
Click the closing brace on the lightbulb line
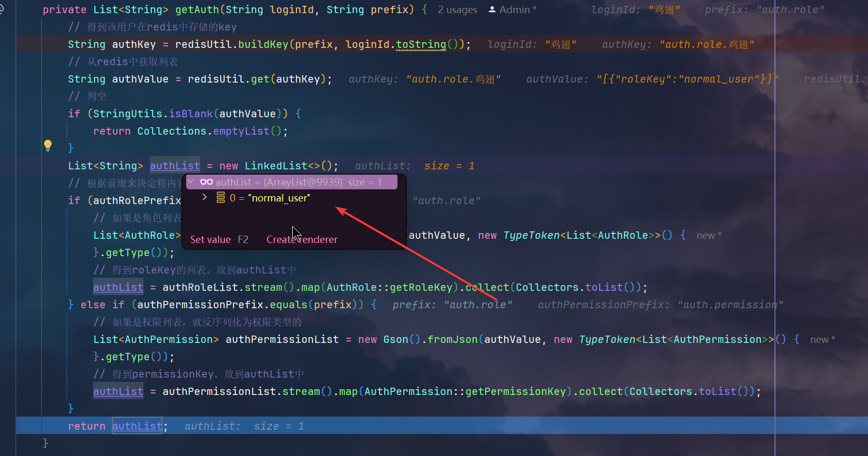coord(71,148)
